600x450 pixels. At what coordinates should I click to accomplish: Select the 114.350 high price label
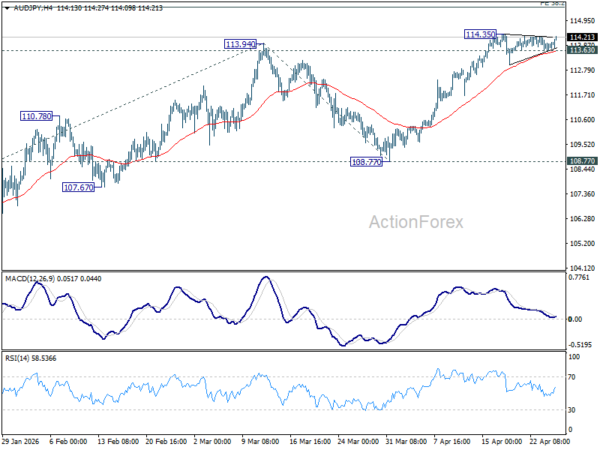pos(480,34)
